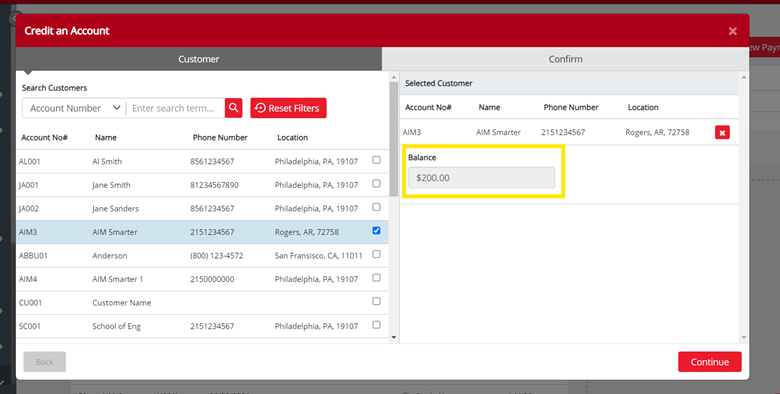Click account number ABBU01
The image size is (780, 394).
(33, 256)
